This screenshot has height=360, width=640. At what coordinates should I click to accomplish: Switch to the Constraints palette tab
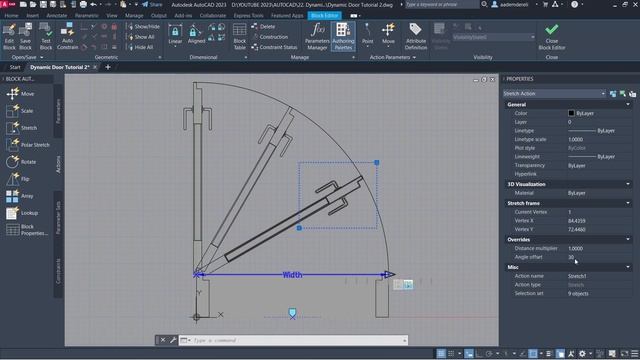(x=58, y=271)
